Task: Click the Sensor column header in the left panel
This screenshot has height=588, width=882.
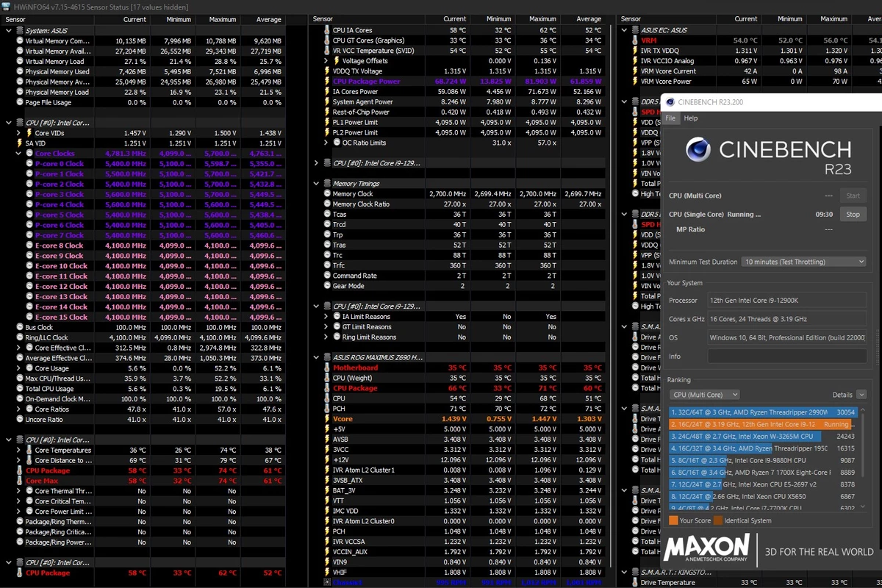Action: click(x=15, y=19)
